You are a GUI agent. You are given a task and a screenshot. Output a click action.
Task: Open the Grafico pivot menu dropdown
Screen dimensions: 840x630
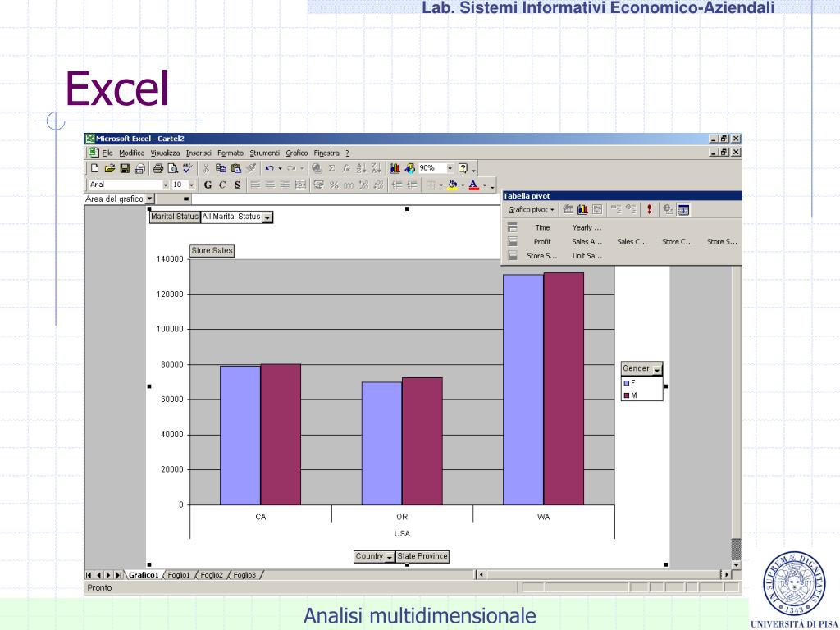tap(532, 209)
